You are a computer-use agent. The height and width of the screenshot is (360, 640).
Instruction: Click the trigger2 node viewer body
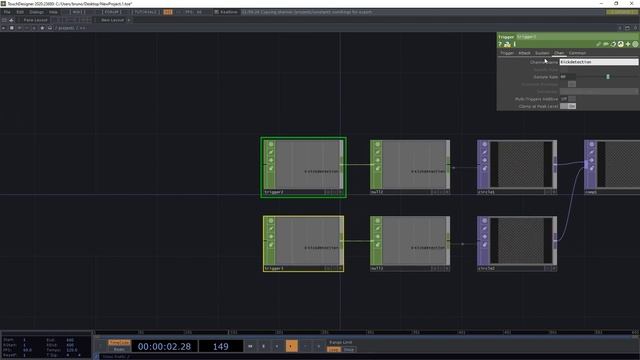(x=307, y=164)
